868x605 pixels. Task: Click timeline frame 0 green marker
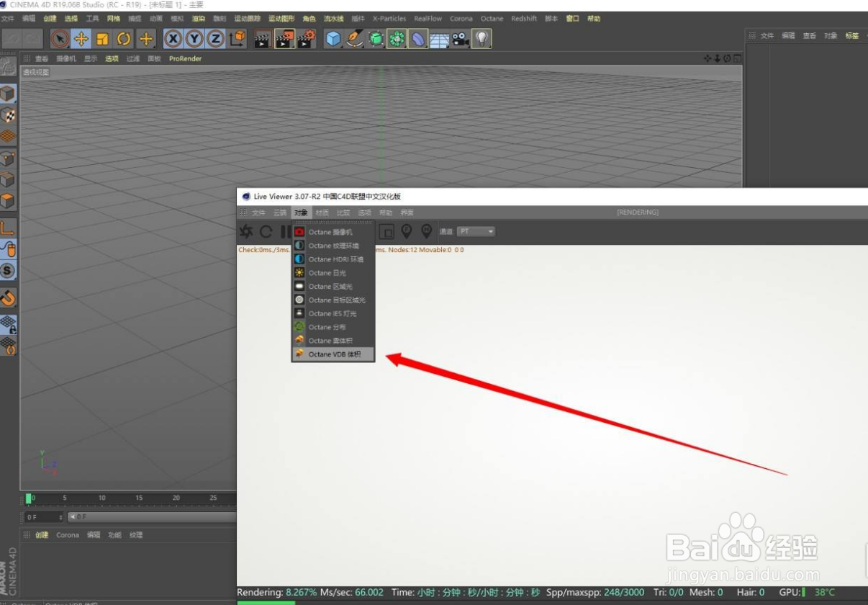click(x=29, y=498)
